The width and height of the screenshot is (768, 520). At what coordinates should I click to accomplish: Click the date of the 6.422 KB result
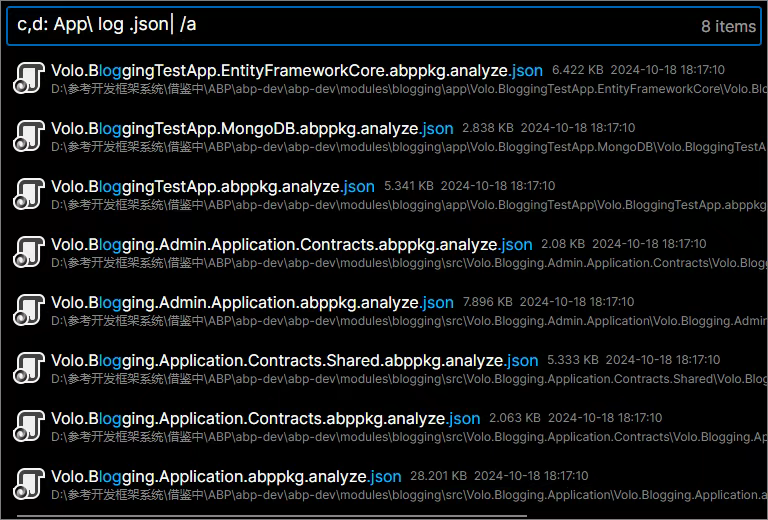coord(668,70)
